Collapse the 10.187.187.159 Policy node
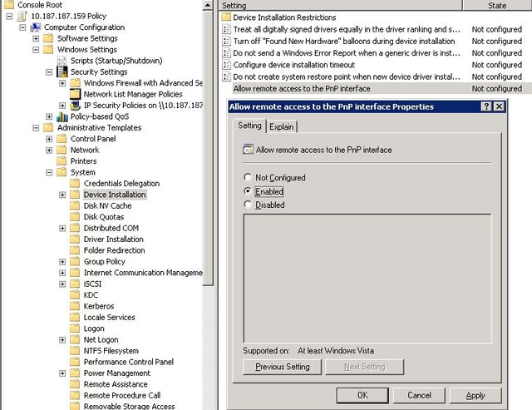 (9, 16)
